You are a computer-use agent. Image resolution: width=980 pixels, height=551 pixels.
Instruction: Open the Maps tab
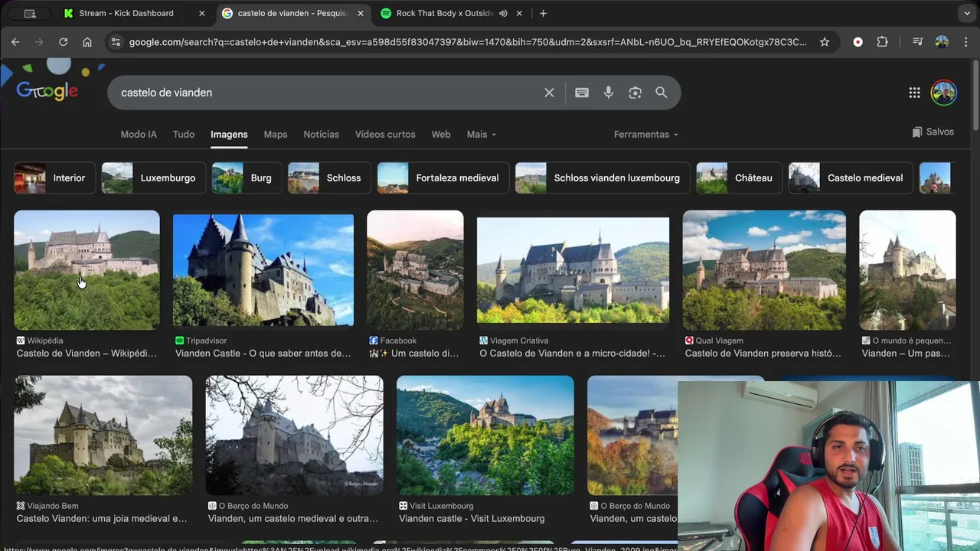coord(276,134)
